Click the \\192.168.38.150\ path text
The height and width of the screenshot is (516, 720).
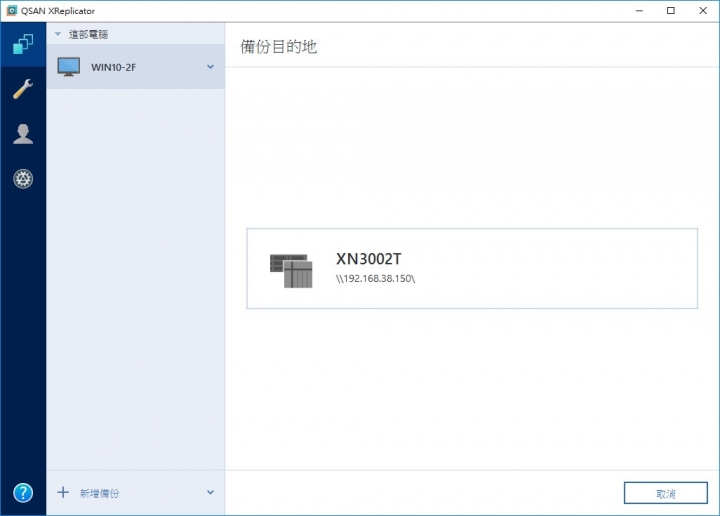coord(375,279)
